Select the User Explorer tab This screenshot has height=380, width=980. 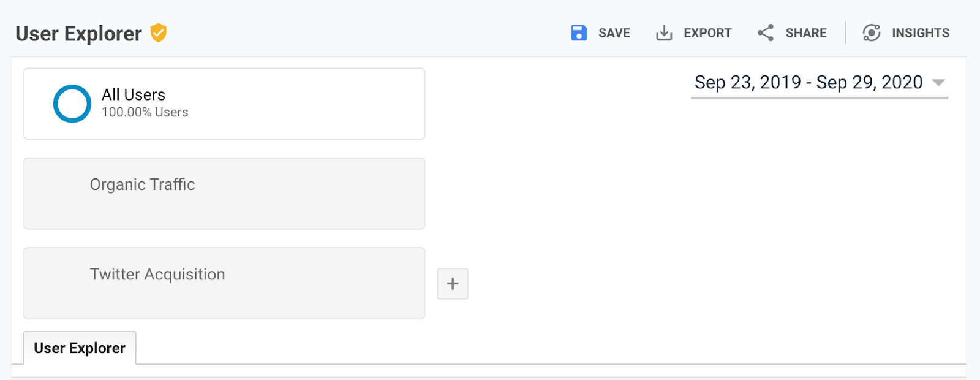tap(80, 348)
